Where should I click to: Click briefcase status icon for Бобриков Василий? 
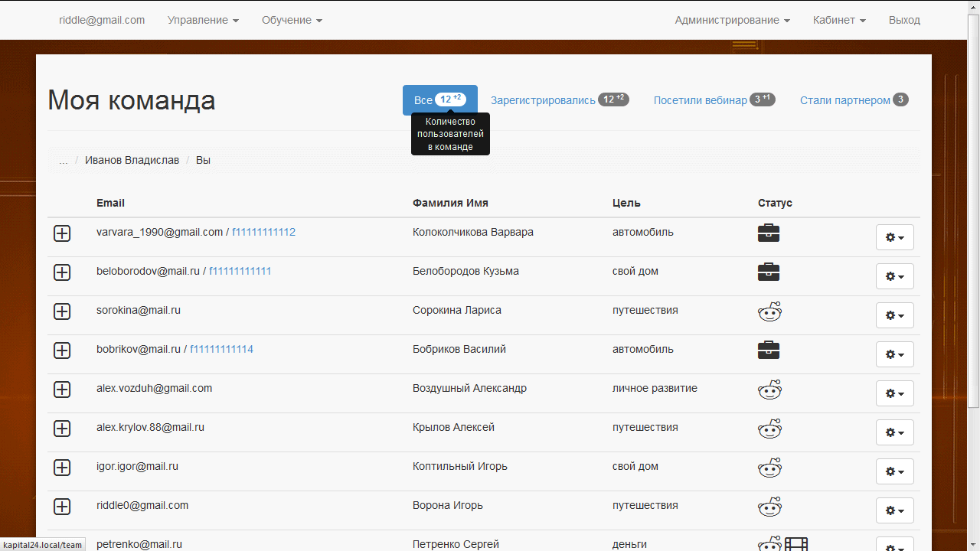[x=769, y=350]
